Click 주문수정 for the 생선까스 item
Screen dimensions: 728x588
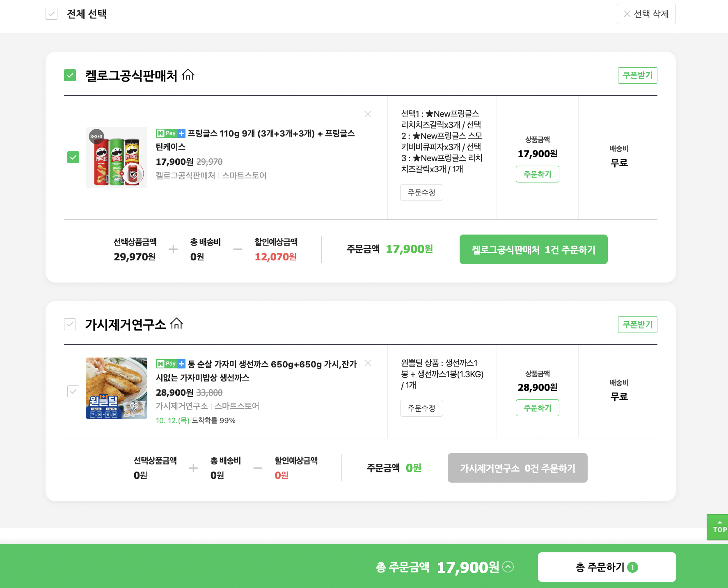tap(421, 408)
